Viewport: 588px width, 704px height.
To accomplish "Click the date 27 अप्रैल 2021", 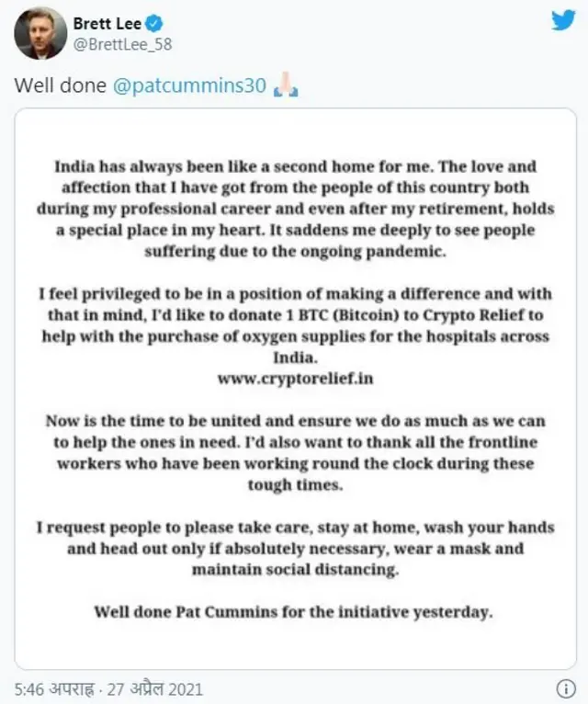I will coord(155,688).
